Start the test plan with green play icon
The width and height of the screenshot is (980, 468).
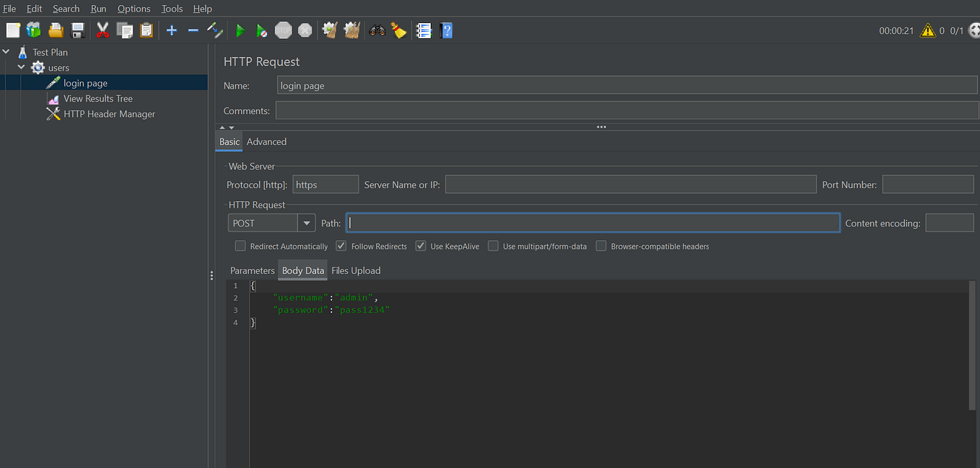tap(240, 30)
